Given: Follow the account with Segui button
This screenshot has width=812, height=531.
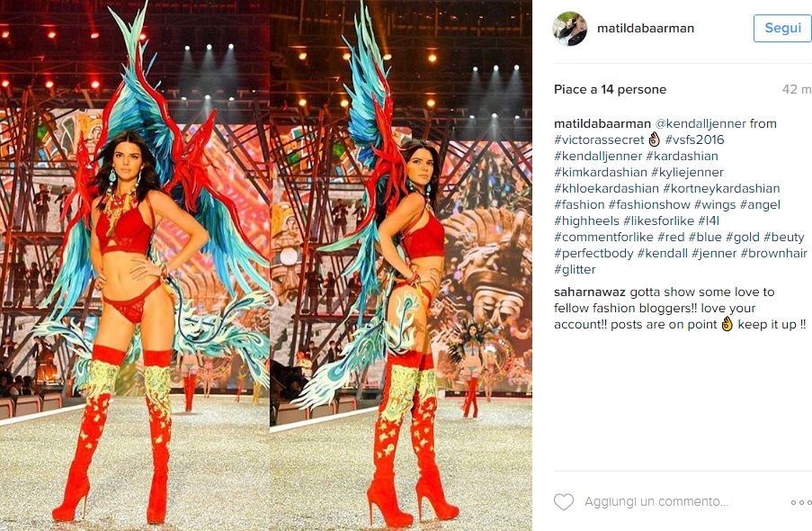Looking at the screenshot, I should (x=782, y=28).
